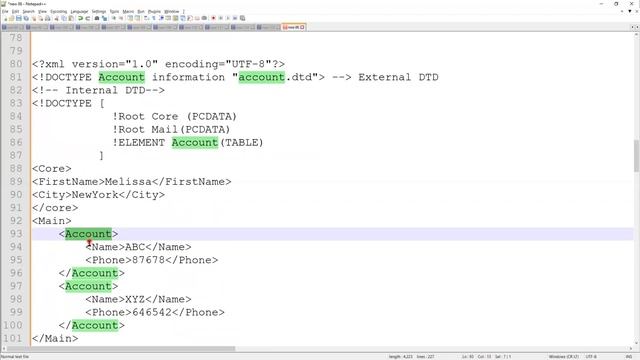This screenshot has width=640, height=360.
Task: Close the active new 86 tab
Action: click(x=302, y=27)
